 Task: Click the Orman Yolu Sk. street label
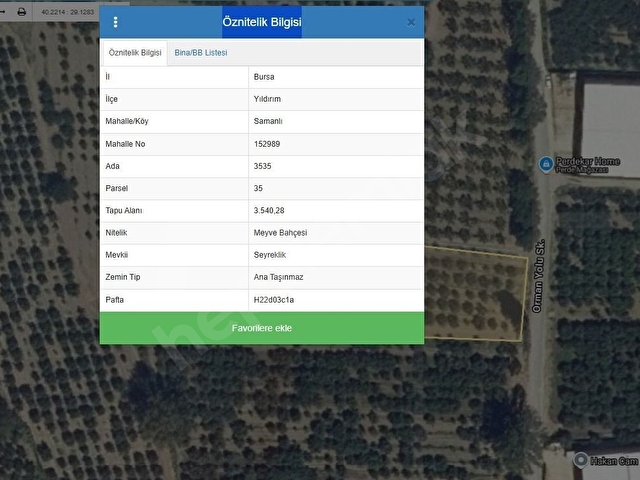(539, 276)
